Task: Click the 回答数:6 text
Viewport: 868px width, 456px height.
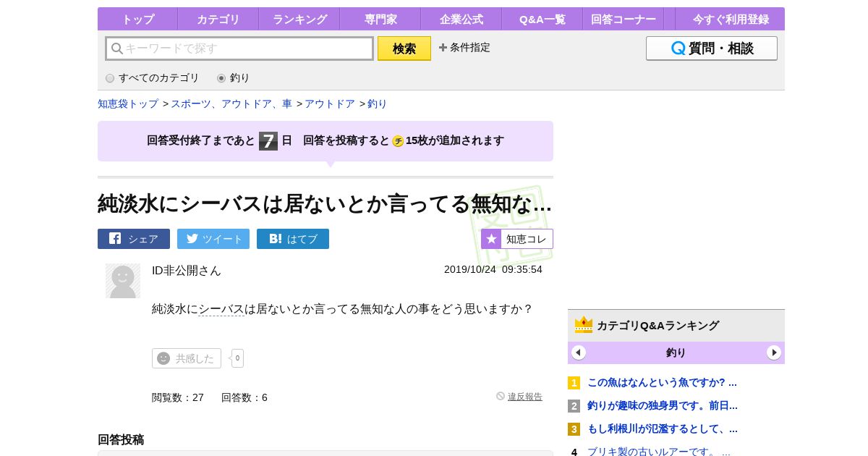Action: (x=244, y=397)
